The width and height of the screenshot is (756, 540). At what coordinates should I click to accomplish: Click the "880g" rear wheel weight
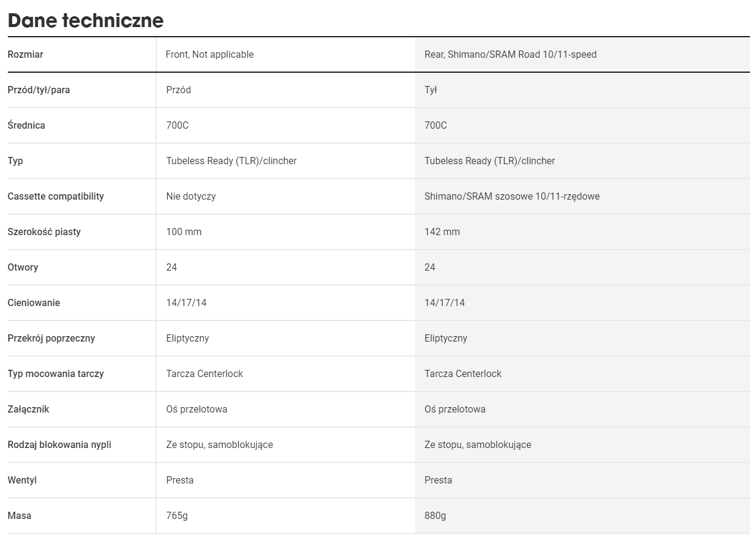click(x=435, y=516)
